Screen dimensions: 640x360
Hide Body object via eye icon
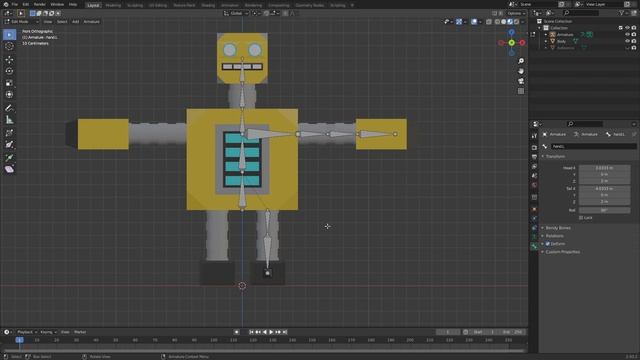627,41
